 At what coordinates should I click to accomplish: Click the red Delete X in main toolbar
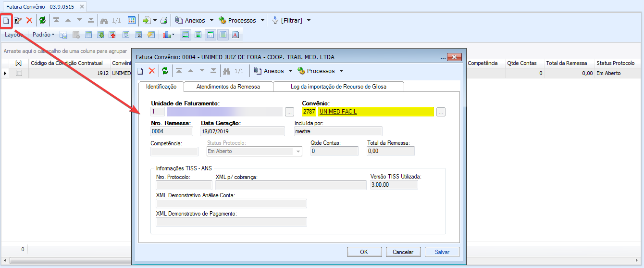tap(29, 21)
